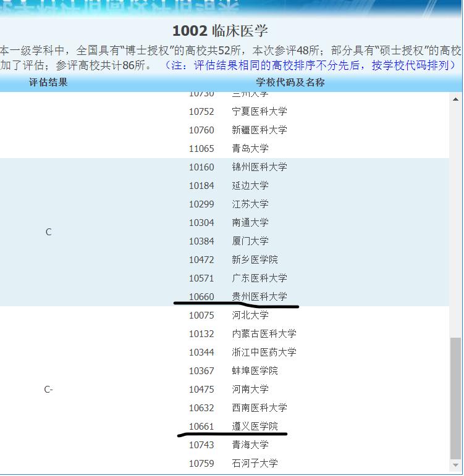Click the C- rating label
The image size is (464, 476).
[x=48, y=390]
